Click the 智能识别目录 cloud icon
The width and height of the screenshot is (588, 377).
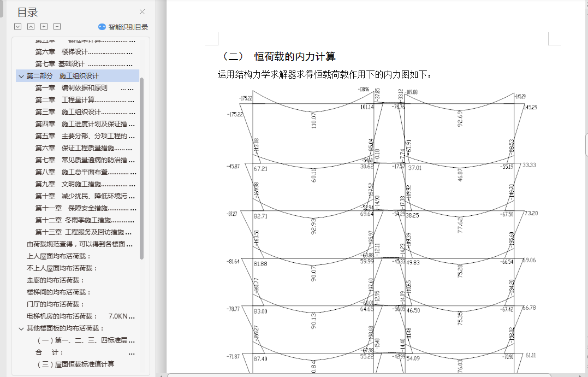tap(102, 27)
